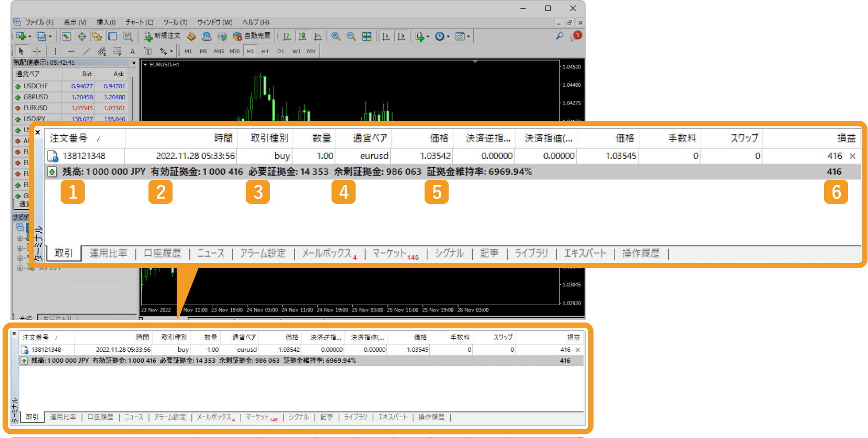Close order 138121348 with the X button

point(852,156)
